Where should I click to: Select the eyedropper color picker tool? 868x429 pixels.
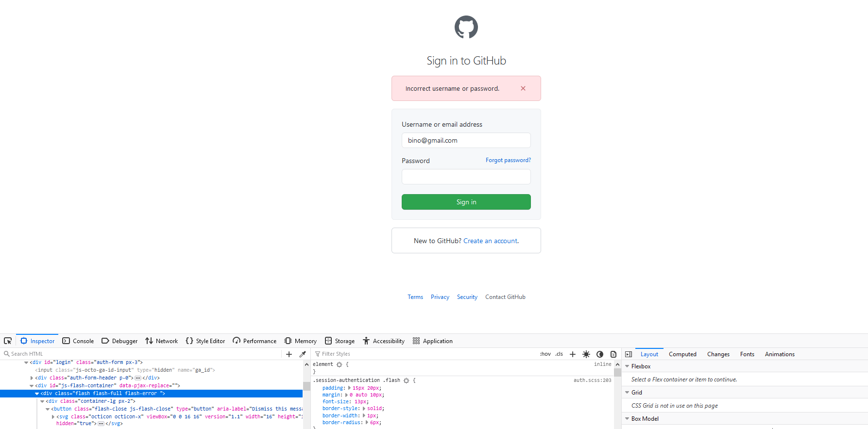(303, 354)
